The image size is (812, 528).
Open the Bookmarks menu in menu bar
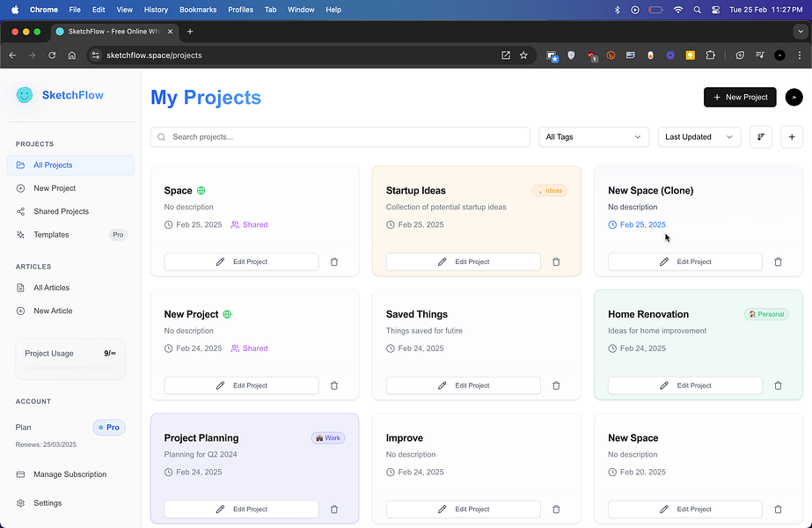point(198,10)
